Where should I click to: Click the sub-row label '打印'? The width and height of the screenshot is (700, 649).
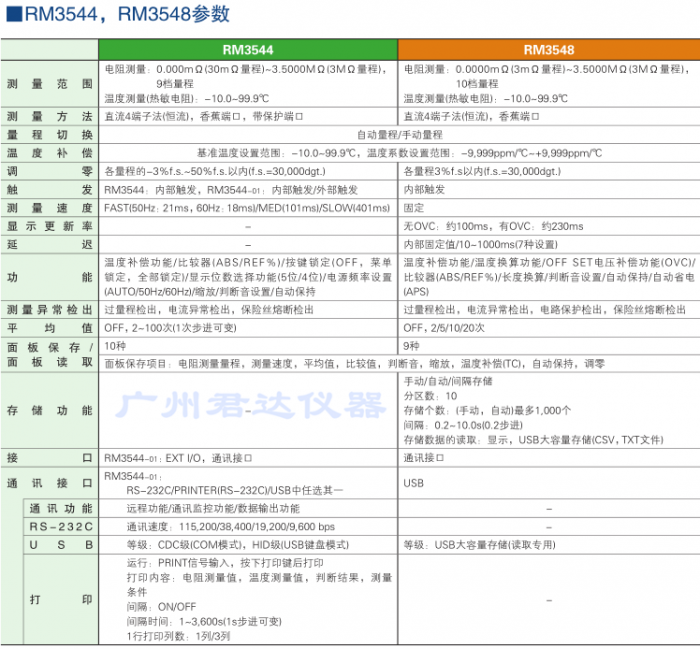point(61,599)
